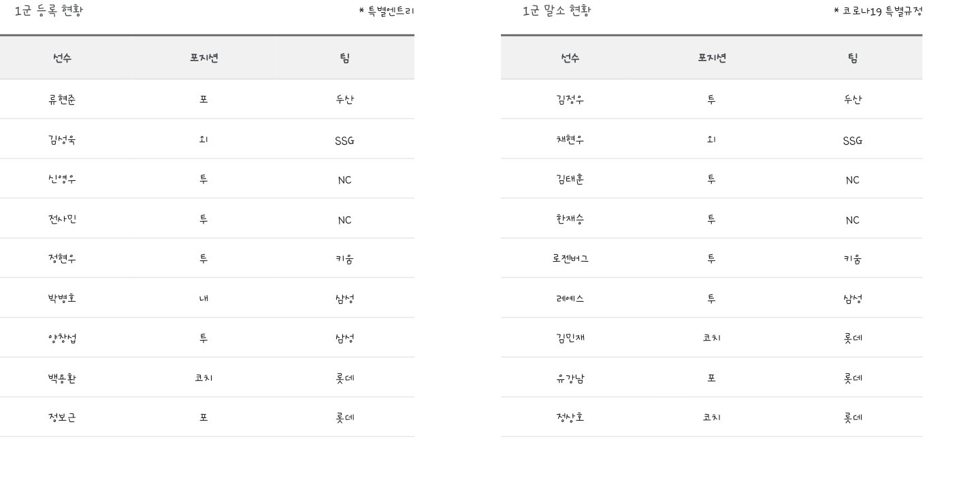Click coach 정상호 entry
The height and width of the screenshot is (480, 980).
click(570, 417)
